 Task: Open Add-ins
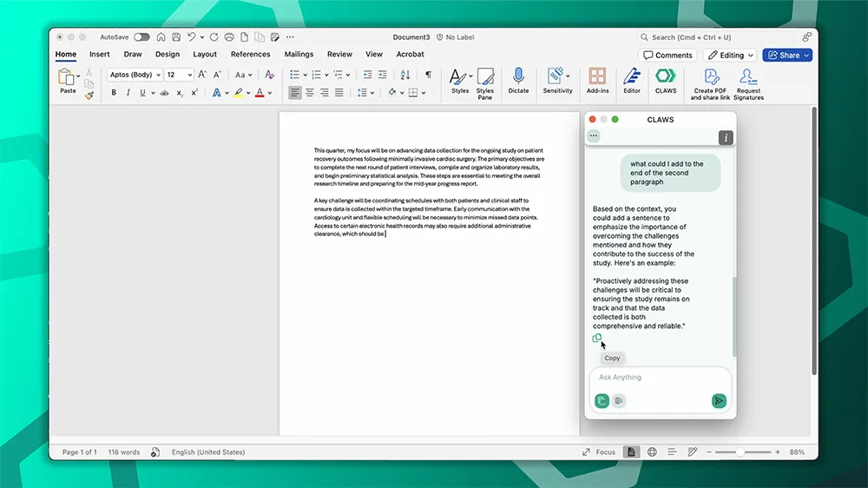click(597, 82)
